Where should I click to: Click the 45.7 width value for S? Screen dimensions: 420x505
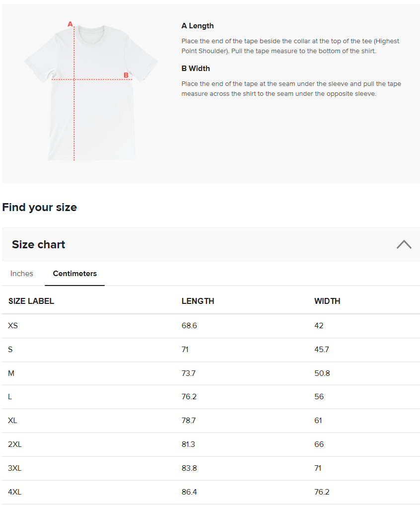point(322,350)
